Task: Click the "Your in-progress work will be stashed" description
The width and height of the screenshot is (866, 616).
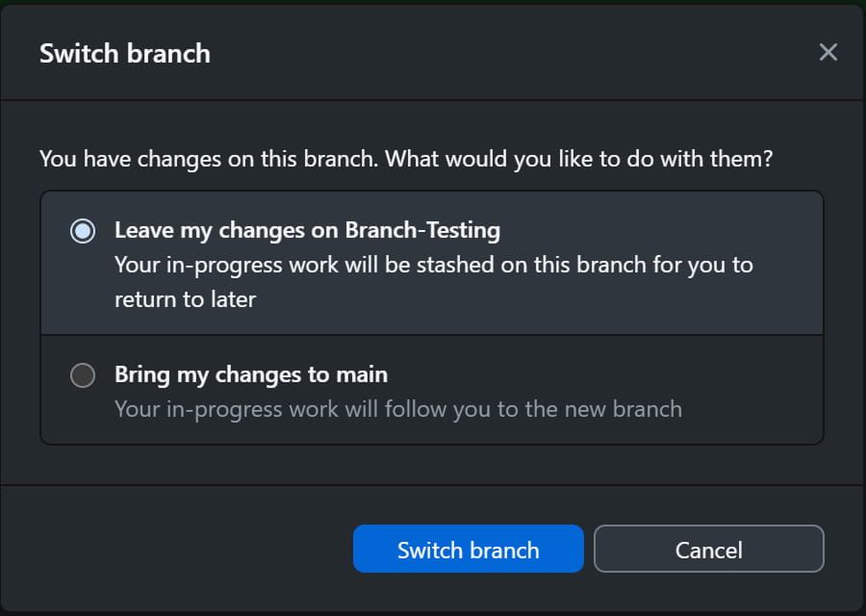Action: pos(433,265)
